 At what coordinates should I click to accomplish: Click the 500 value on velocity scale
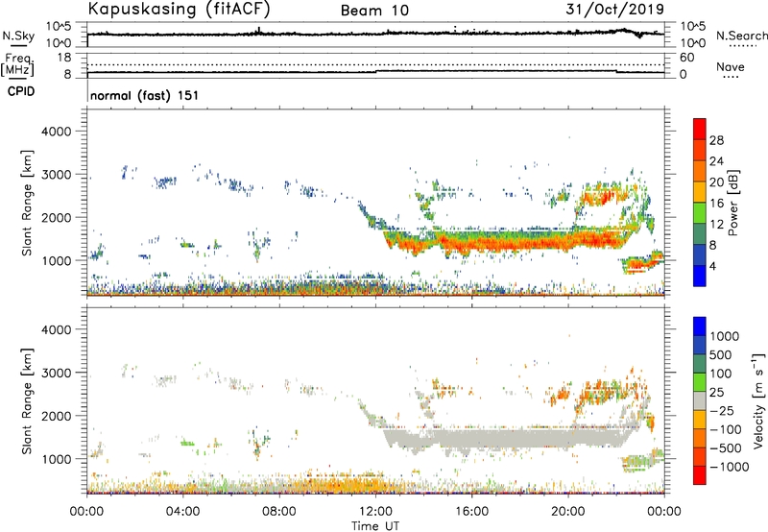721,355
